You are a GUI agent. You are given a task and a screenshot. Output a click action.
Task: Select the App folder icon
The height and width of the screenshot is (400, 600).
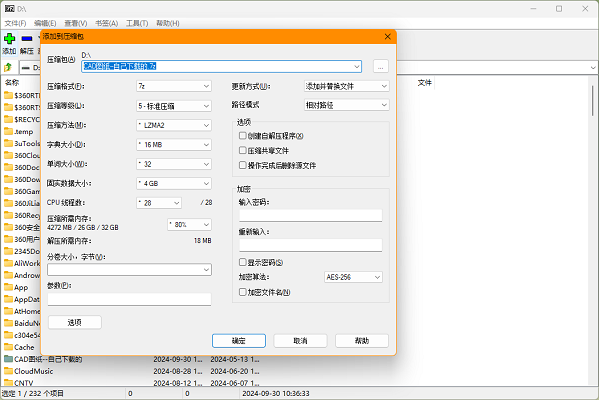(8, 287)
